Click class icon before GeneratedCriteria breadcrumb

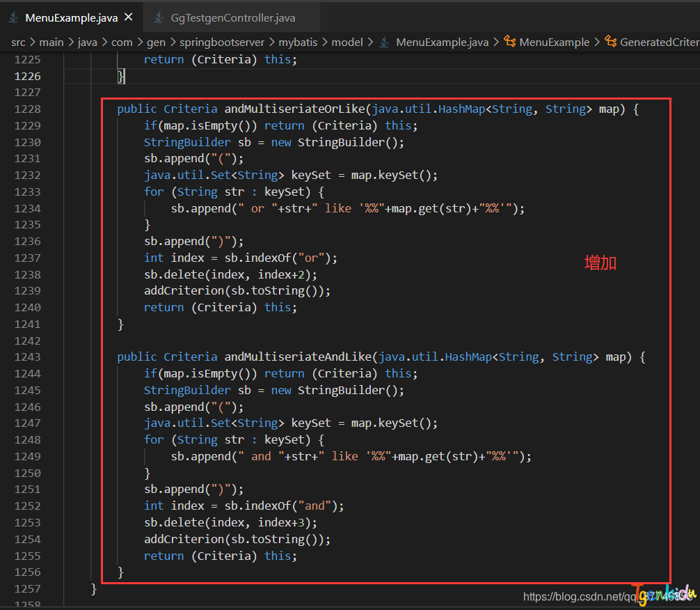pyautogui.click(x=611, y=42)
